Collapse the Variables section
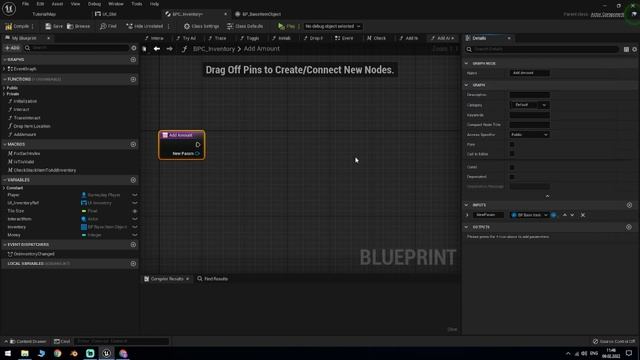640x360 pixels. 5,180
